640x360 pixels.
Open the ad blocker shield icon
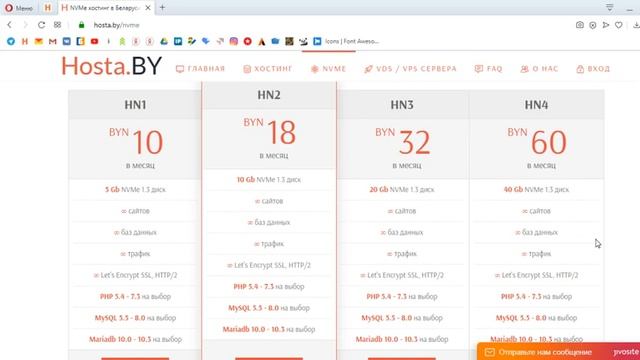[593, 25]
